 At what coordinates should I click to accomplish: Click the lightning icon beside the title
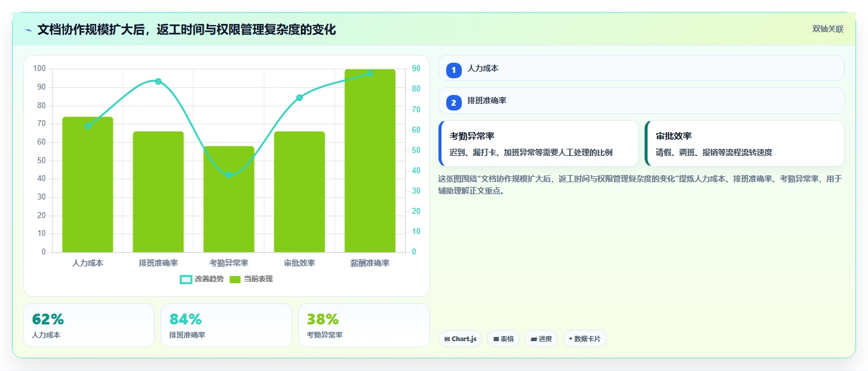[28, 30]
